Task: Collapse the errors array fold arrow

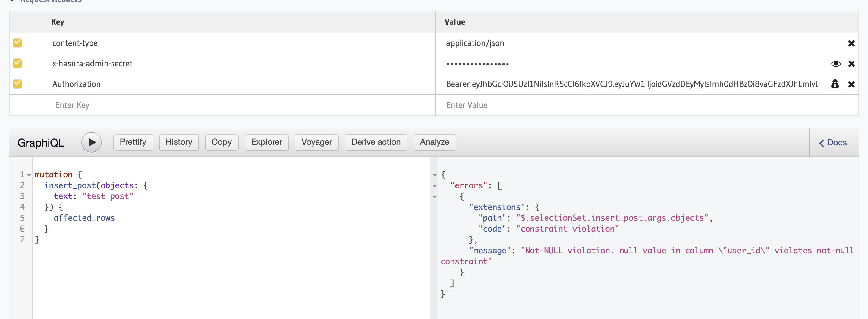Action: (x=434, y=186)
